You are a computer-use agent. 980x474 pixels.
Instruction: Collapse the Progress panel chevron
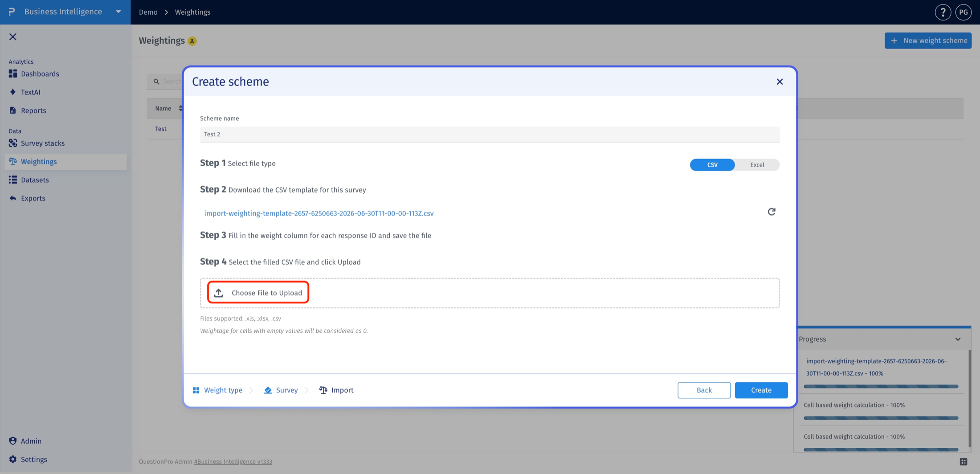tap(958, 339)
